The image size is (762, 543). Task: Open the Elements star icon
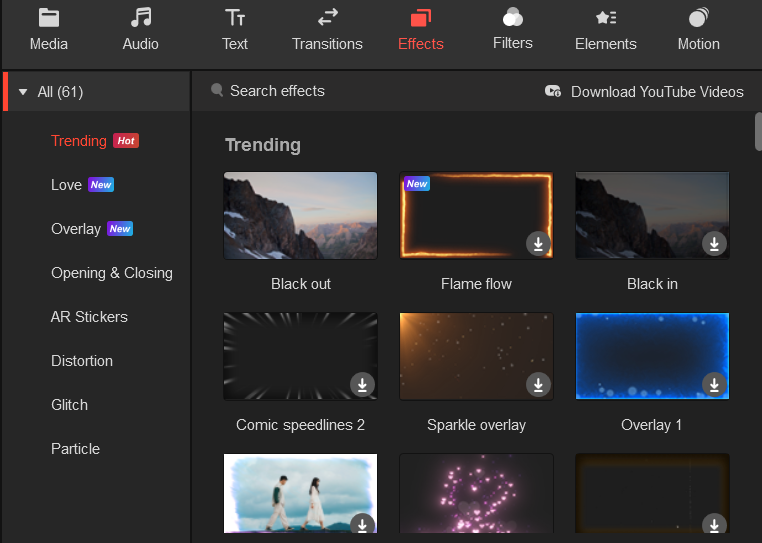coord(605,18)
